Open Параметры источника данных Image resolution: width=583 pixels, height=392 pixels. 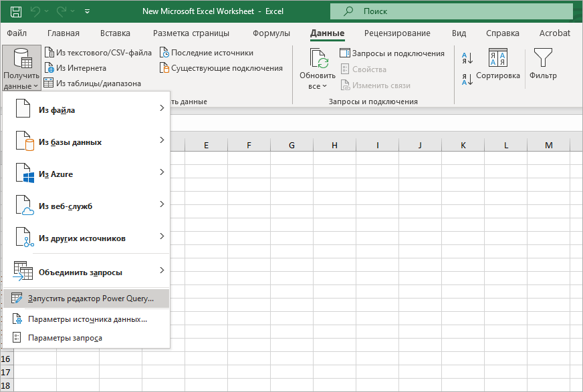coord(86,319)
